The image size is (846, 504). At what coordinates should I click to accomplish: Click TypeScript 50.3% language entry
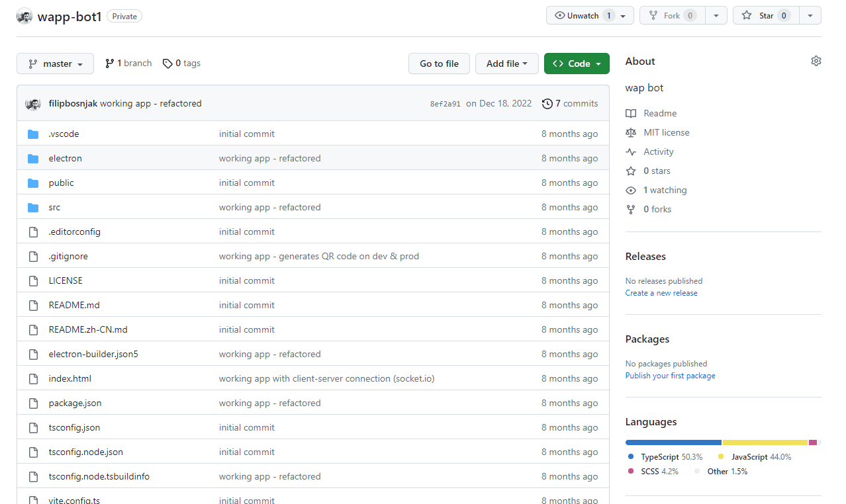pos(664,457)
